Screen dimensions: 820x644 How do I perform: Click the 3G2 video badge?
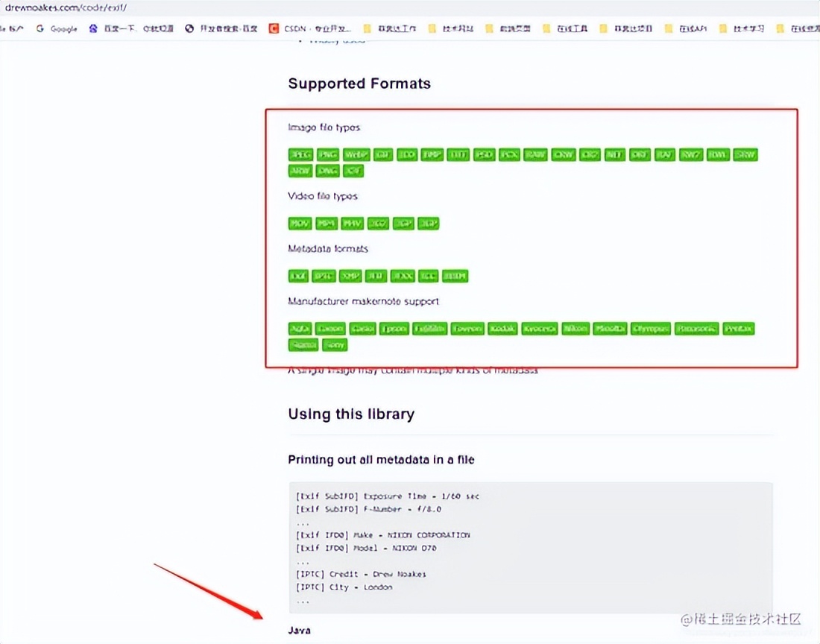(x=379, y=224)
